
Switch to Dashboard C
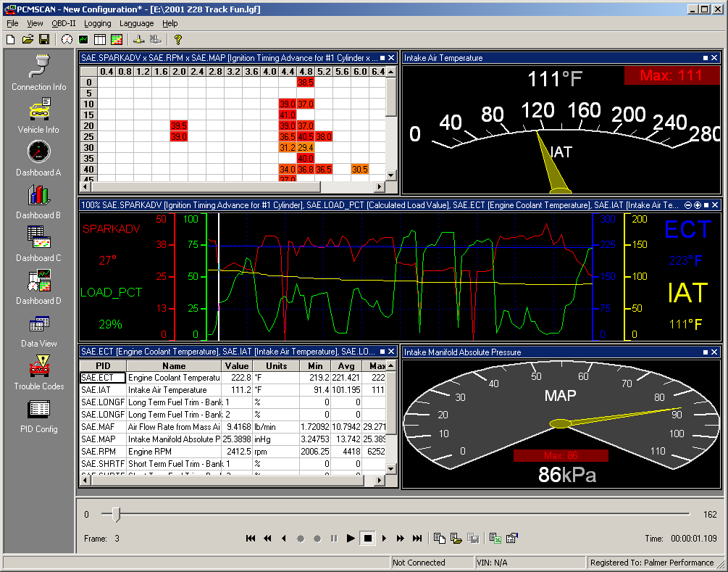coord(39,244)
